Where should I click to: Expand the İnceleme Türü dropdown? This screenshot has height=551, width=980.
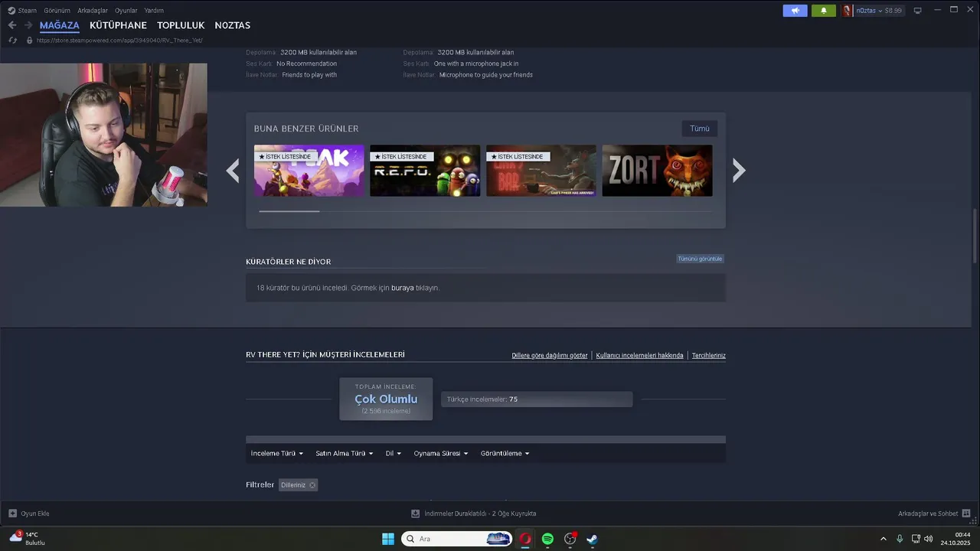coord(277,453)
